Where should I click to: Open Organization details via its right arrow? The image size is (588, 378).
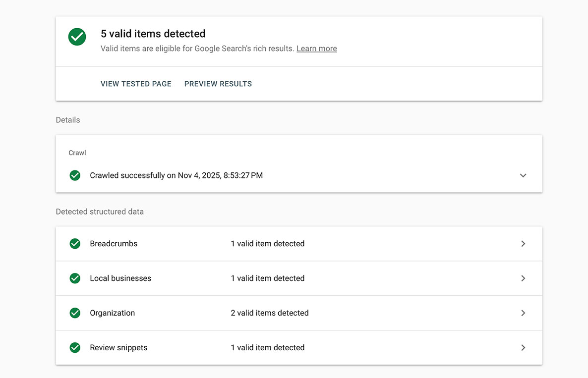[523, 313]
